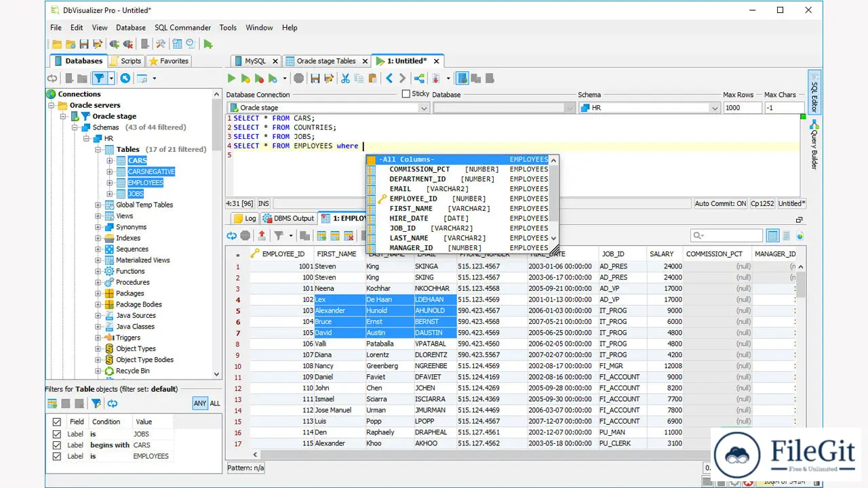Click the clock monitor icon in main toolbar

coord(191,44)
